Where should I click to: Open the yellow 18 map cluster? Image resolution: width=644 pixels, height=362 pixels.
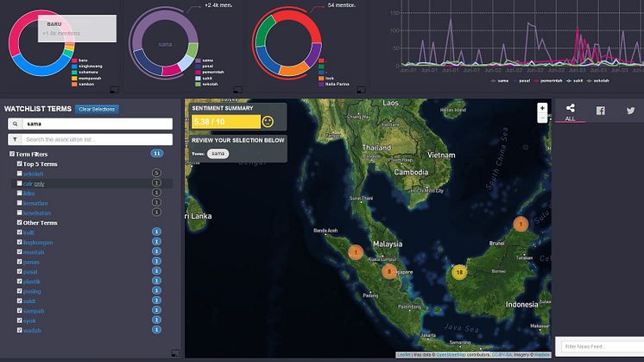(459, 272)
